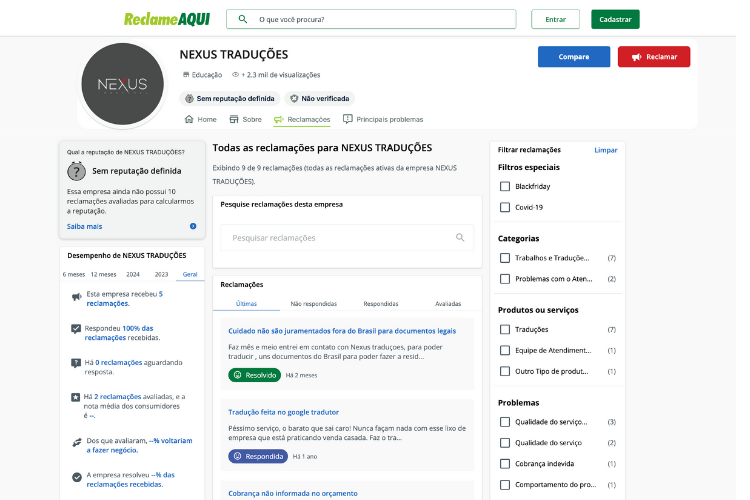
Task: Click the checkmark chat icon beside Respondeu 100%
Action: [x=76, y=329]
